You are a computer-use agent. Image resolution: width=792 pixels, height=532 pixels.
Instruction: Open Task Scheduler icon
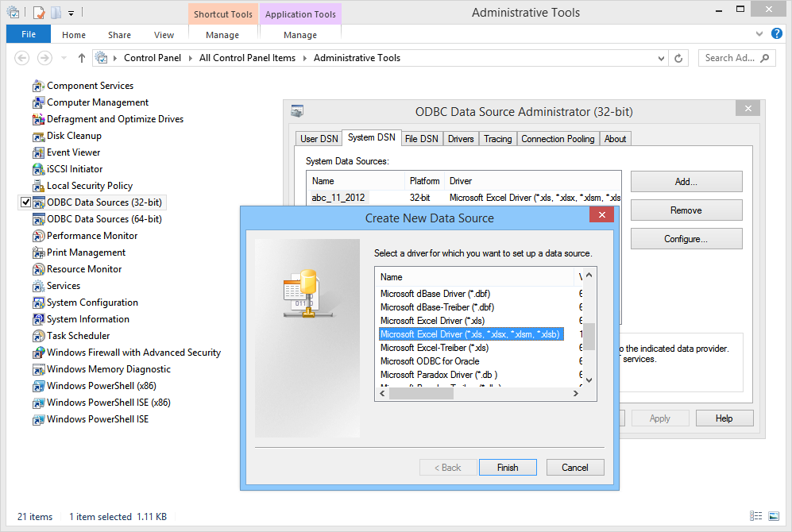[x=38, y=336]
